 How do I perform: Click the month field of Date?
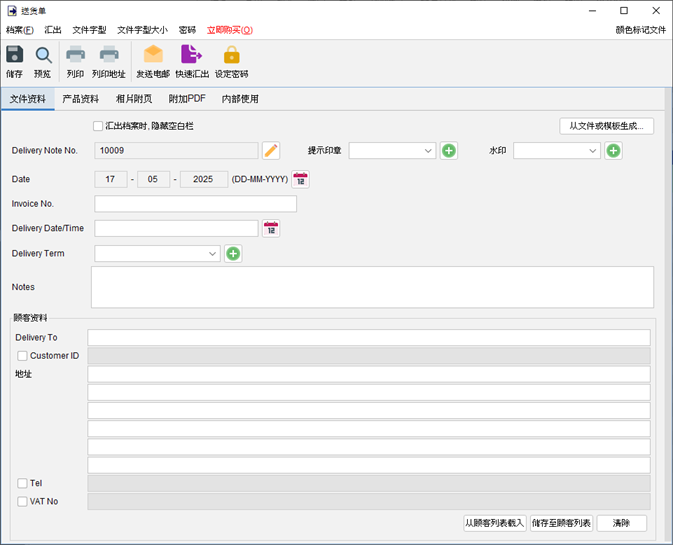tap(153, 179)
